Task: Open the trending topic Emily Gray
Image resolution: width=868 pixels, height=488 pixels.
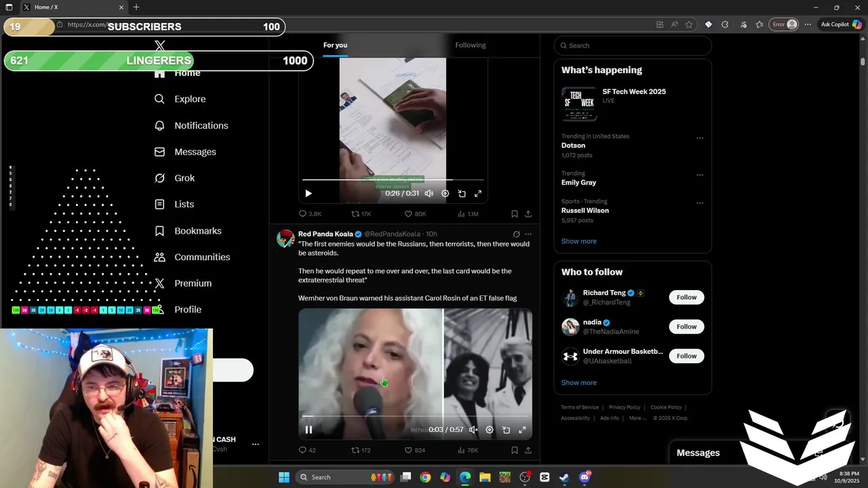Action: pos(578,182)
